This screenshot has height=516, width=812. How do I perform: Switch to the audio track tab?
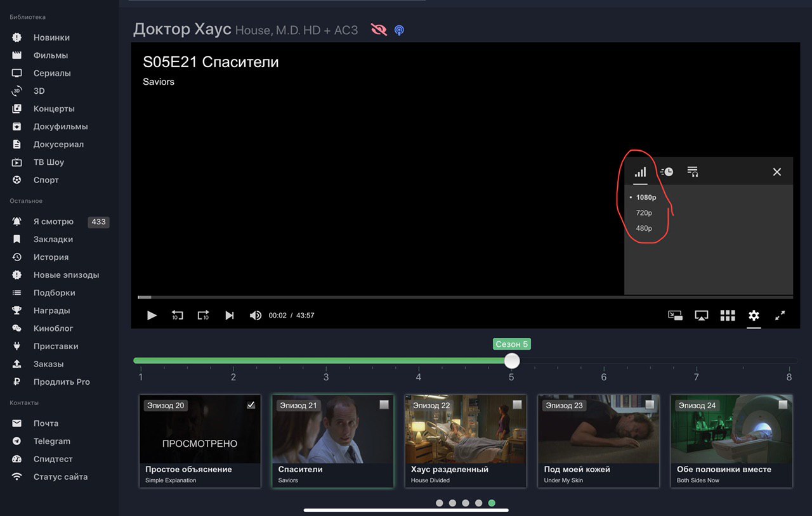[693, 172]
